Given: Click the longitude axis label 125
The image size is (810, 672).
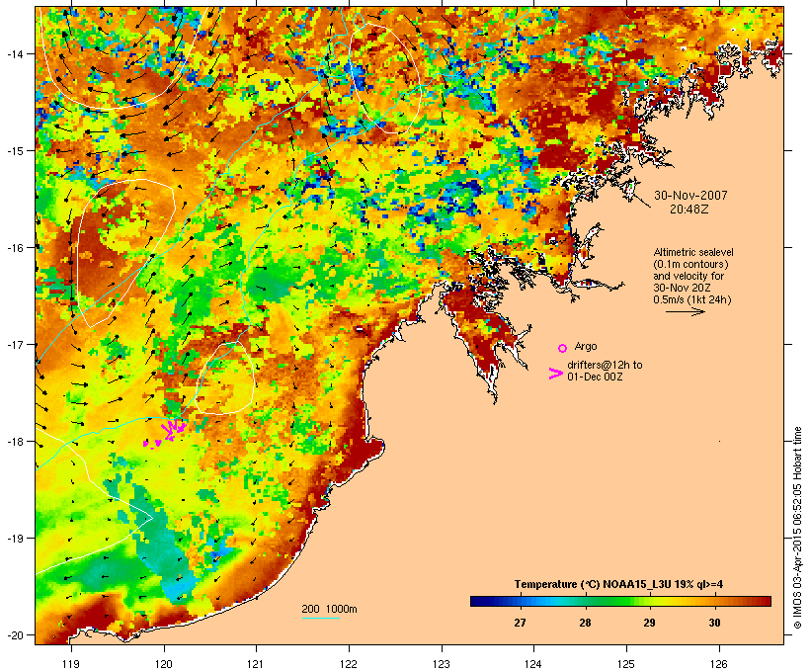Looking at the screenshot, I should (x=626, y=664).
